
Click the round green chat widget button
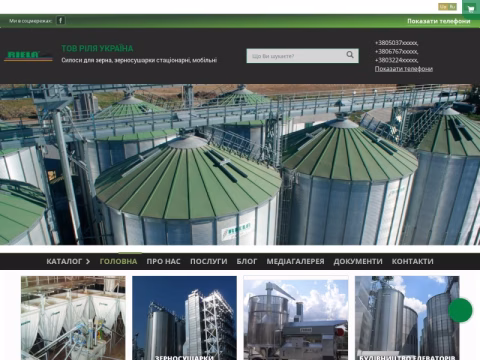pyautogui.click(x=460, y=310)
